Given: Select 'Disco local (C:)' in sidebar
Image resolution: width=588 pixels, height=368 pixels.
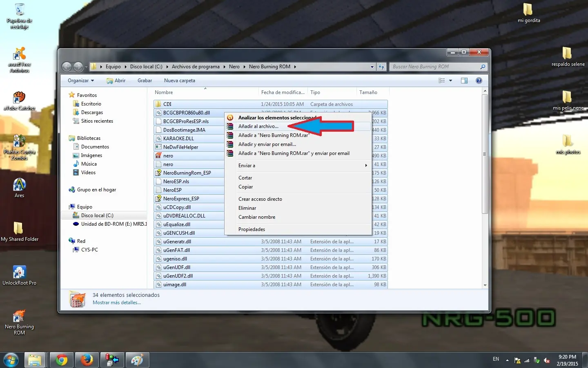Looking at the screenshot, I should 97,215.
